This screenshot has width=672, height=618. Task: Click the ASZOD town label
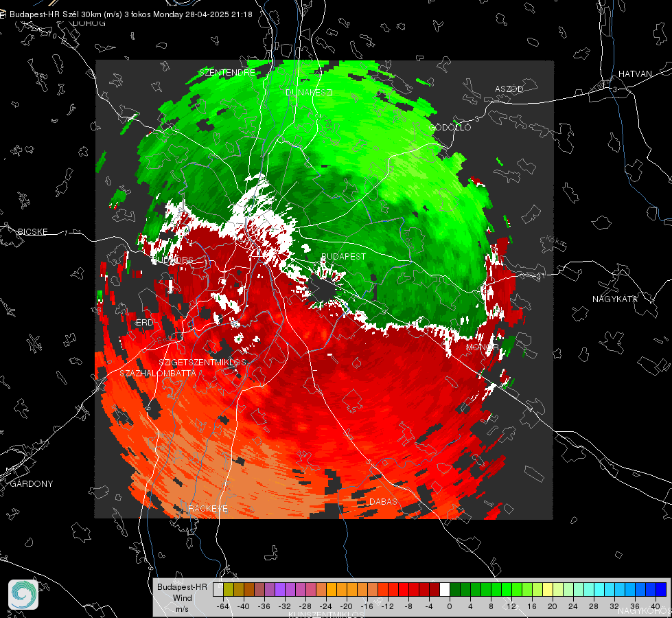509,89
